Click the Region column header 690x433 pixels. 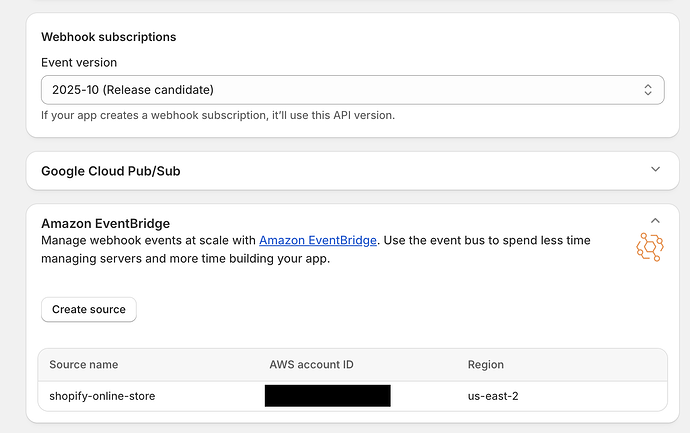[x=486, y=365]
